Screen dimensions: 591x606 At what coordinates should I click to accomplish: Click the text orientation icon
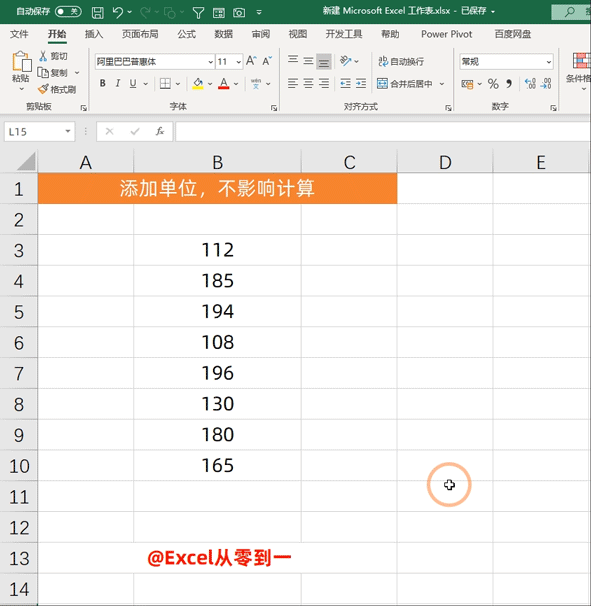(x=345, y=61)
